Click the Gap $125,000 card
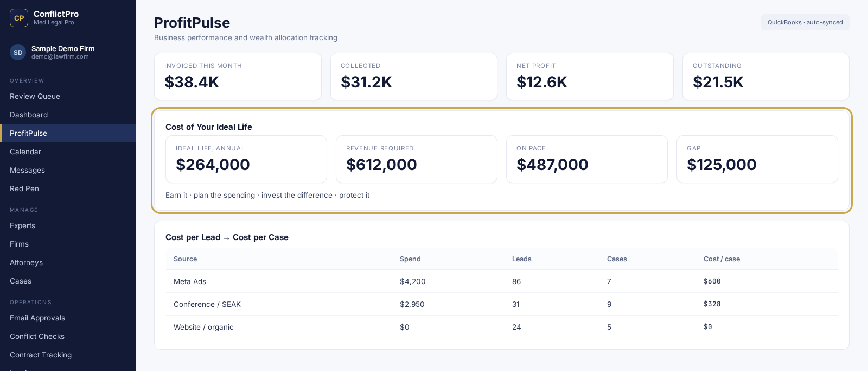The width and height of the screenshot is (868, 371). [757, 159]
